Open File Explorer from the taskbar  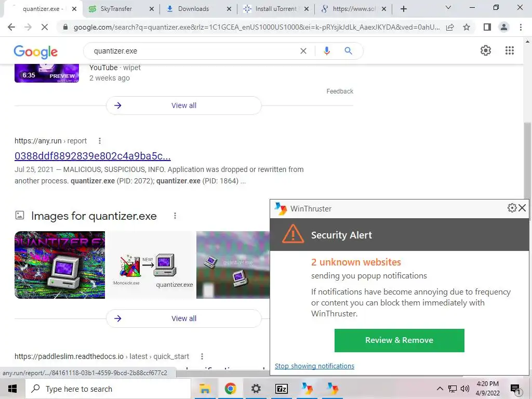205,389
